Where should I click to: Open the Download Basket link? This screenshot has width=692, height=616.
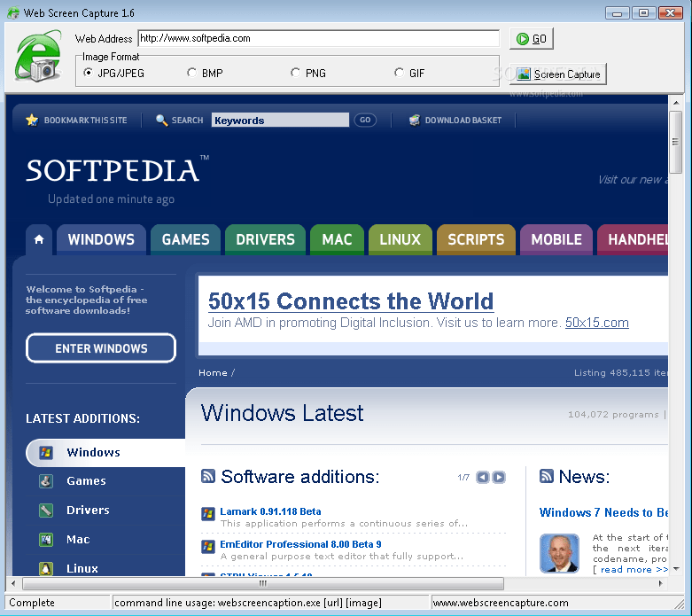tap(463, 121)
